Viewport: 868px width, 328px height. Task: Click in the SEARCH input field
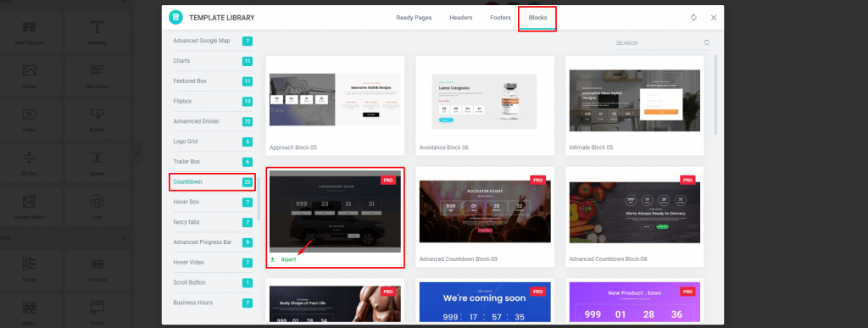tap(659, 42)
